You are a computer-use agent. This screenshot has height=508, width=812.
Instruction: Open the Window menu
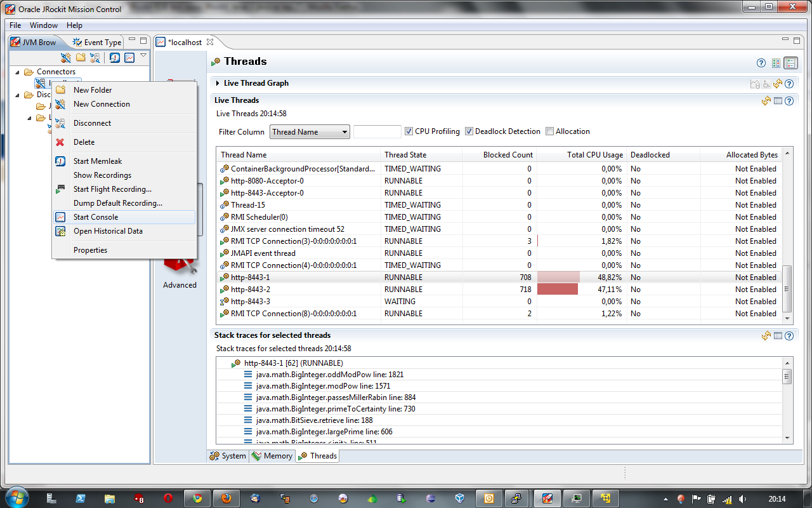click(x=44, y=25)
